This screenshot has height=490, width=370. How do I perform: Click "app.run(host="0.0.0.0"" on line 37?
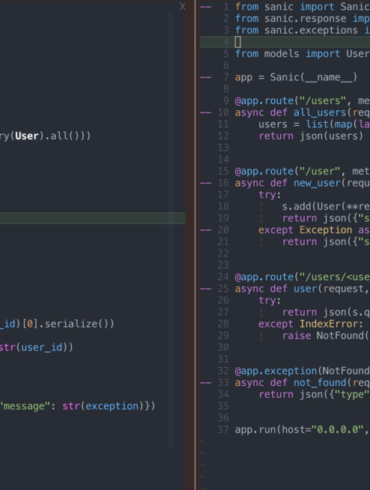click(299, 430)
